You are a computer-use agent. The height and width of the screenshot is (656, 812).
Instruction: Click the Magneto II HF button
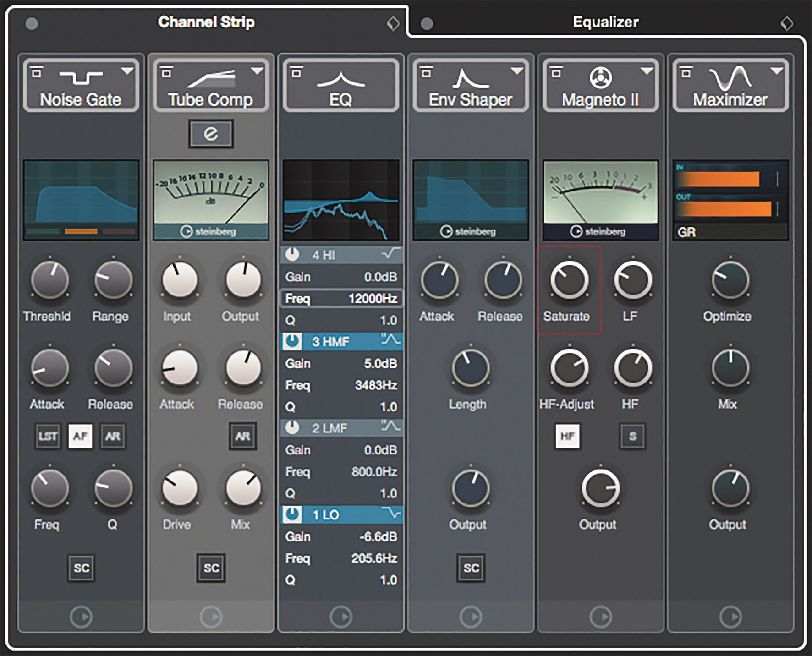click(567, 436)
